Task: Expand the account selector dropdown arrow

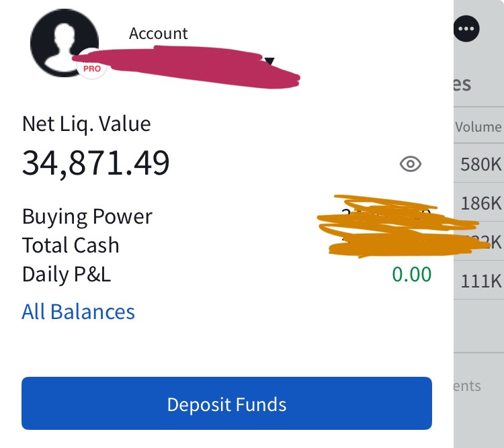Action: pos(269,62)
